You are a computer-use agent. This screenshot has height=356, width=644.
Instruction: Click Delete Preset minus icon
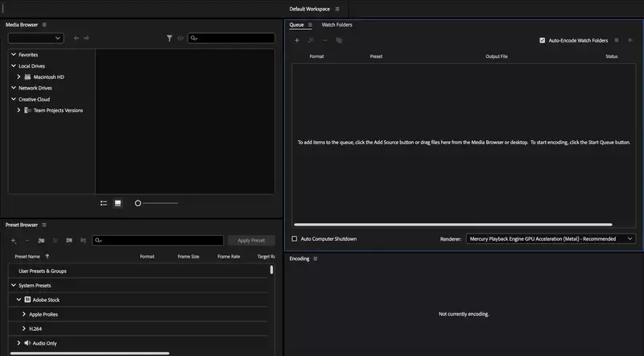click(27, 241)
